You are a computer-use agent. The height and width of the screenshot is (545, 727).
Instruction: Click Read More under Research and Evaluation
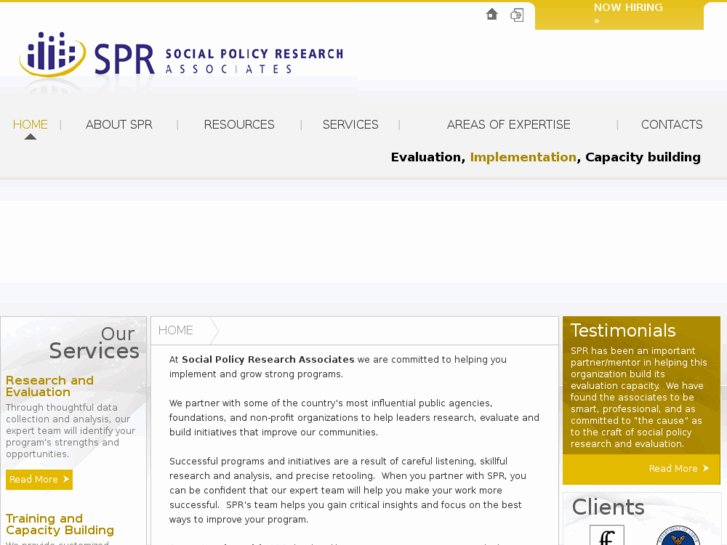click(39, 480)
